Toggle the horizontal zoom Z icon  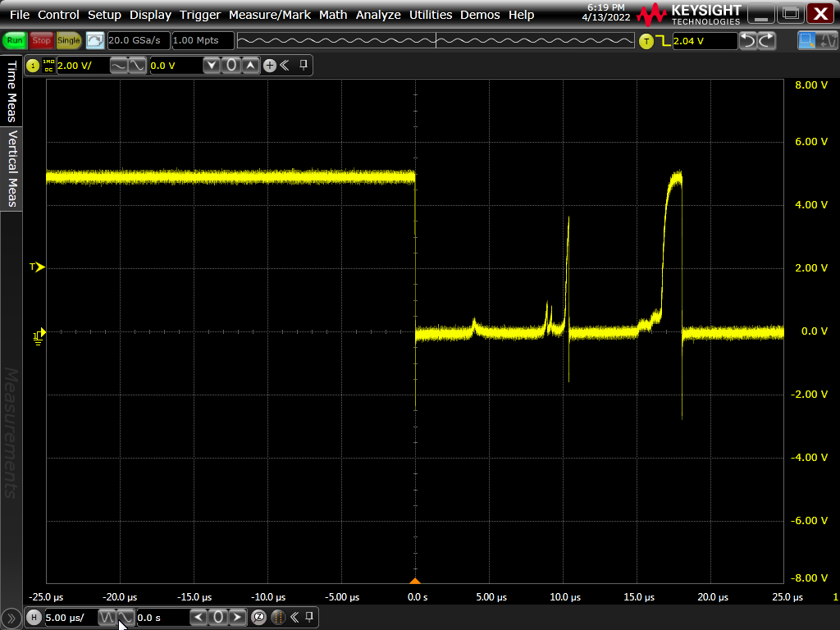259,617
